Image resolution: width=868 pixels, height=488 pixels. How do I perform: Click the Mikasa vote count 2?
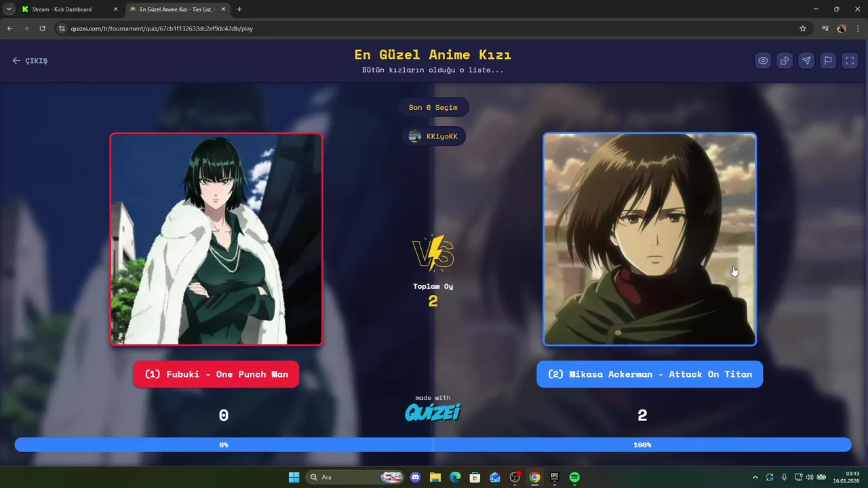(642, 415)
